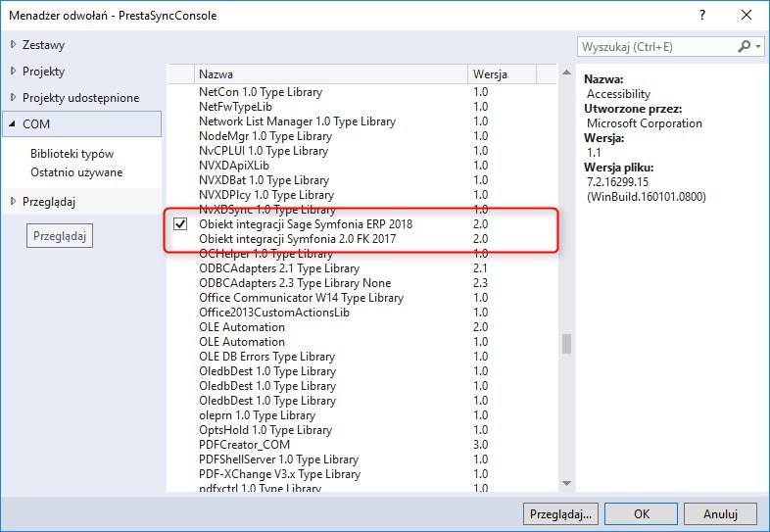Click the scrollbar up arrow
Image resolution: width=770 pixels, height=532 pixels.
(566, 73)
